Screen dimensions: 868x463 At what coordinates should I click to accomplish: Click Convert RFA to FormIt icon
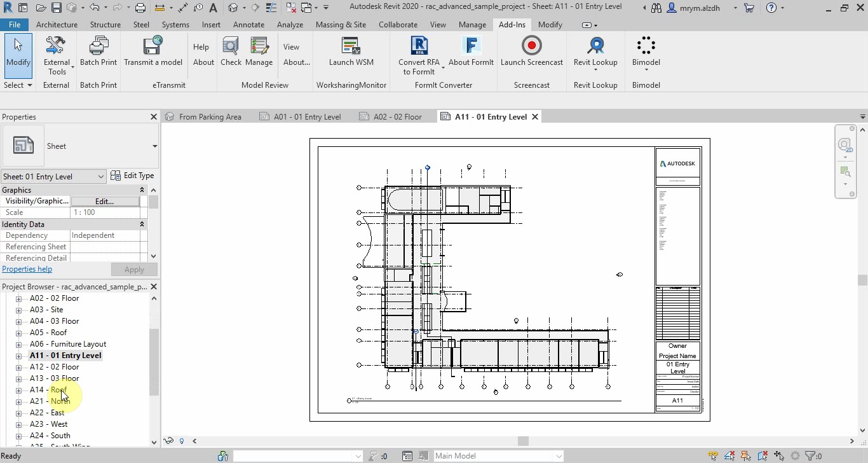(x=419, y=46)
